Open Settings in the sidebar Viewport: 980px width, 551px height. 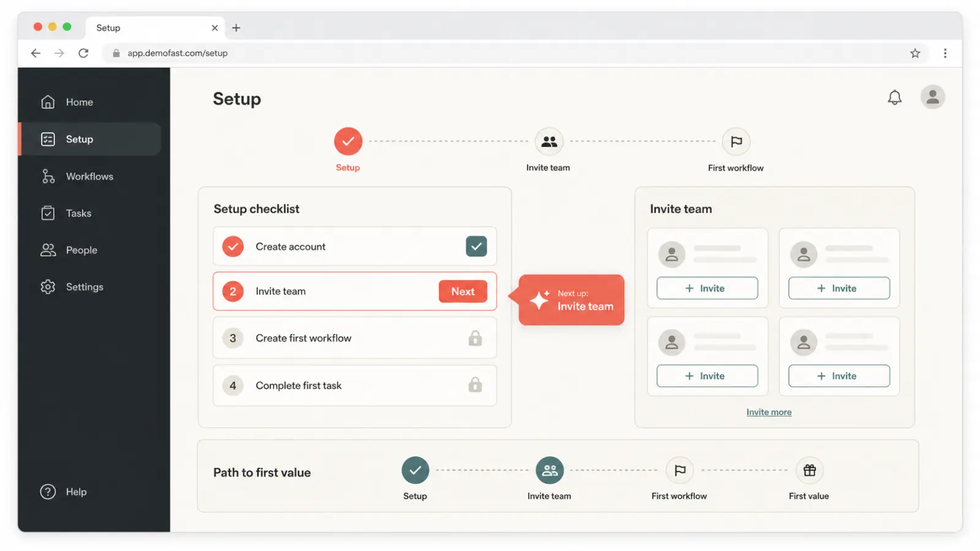(72, 287)
